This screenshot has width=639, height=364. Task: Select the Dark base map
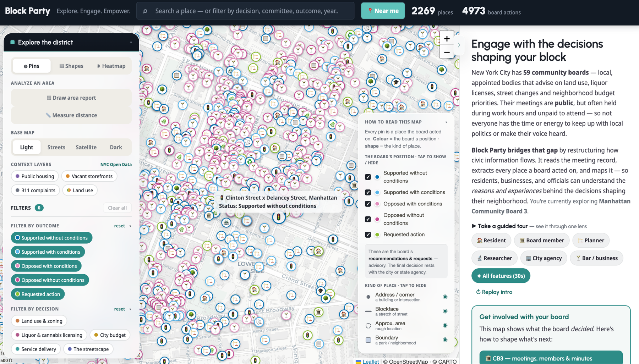(116, 147)
